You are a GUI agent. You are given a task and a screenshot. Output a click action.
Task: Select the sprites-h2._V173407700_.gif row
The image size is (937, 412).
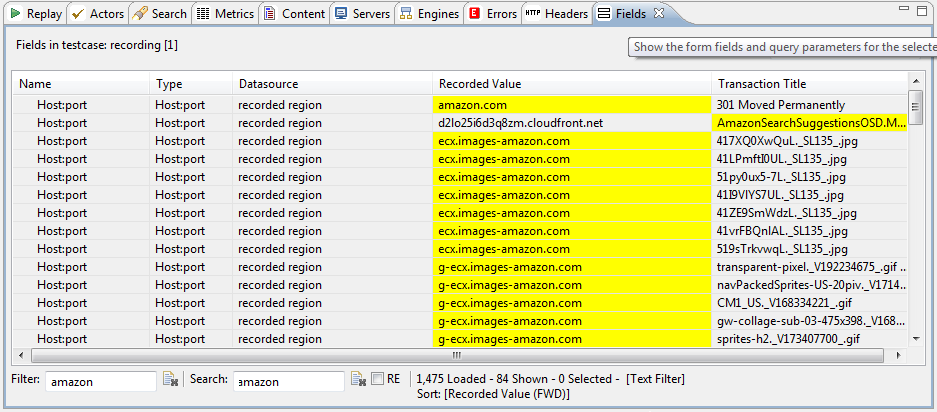(460, 339)
